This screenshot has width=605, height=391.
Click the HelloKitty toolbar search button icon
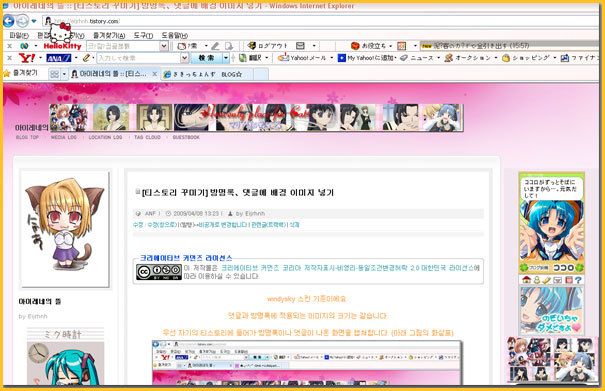point(187,46)
